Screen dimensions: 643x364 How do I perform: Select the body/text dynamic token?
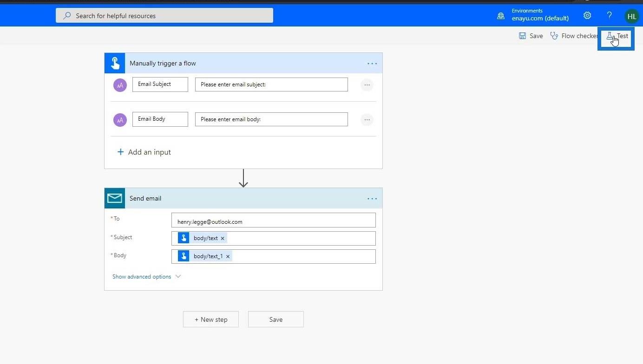[x=203, y=238]
